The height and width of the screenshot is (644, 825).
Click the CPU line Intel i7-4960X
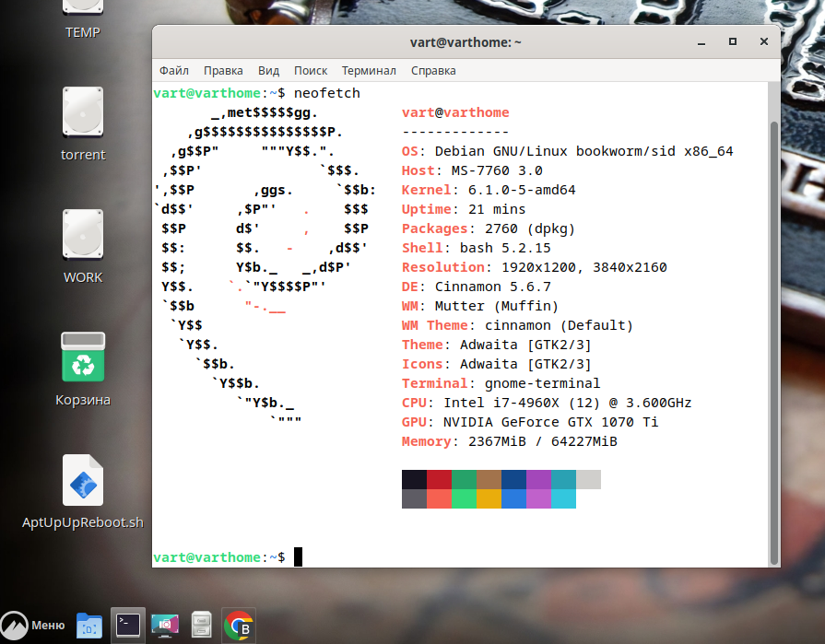546,403
